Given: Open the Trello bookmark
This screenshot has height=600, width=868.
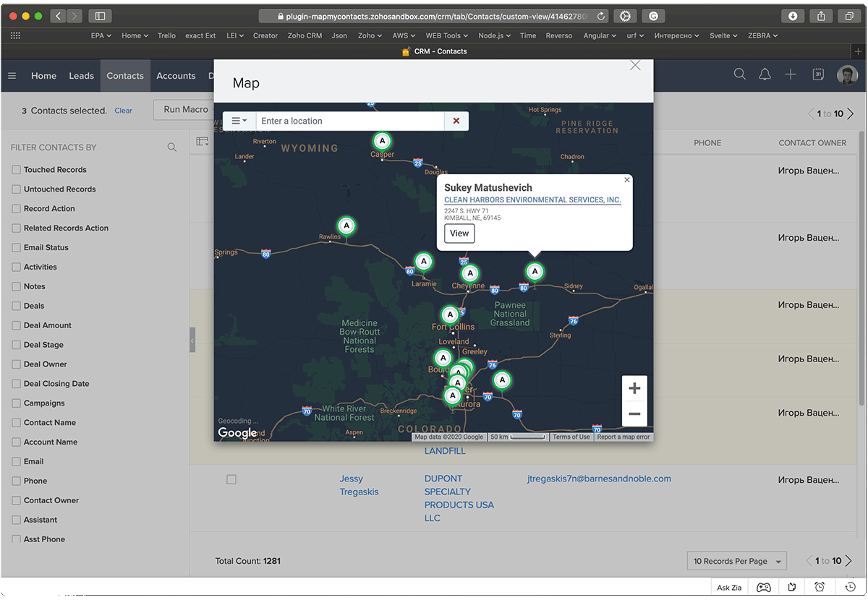Looking at the screenshot, I should tap(166, 35).
